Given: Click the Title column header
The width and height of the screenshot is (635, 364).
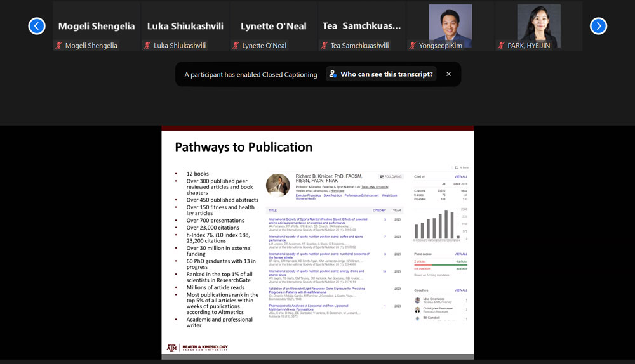Looking at the screenshot, I should coord(273,210).
